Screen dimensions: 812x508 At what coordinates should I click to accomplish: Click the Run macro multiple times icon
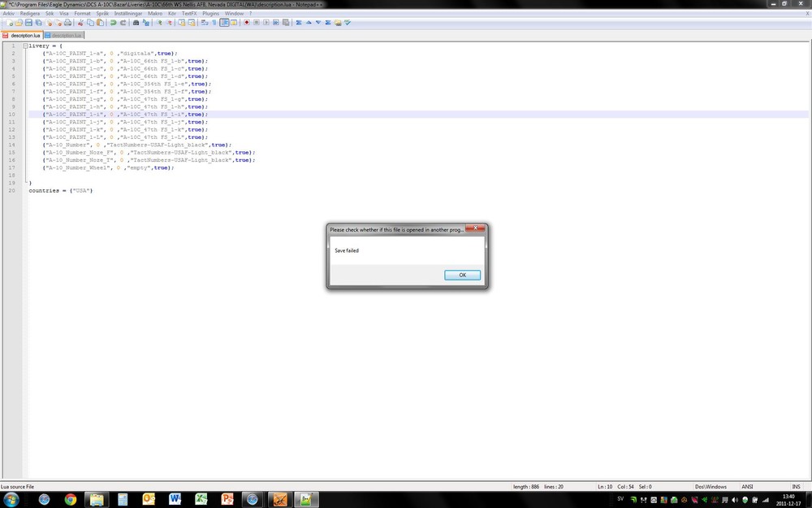(276, 23)
